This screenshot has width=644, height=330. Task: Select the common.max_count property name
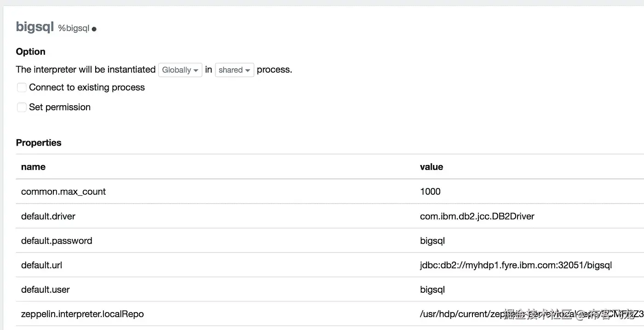pyautogui.click(x=63, y=192)
